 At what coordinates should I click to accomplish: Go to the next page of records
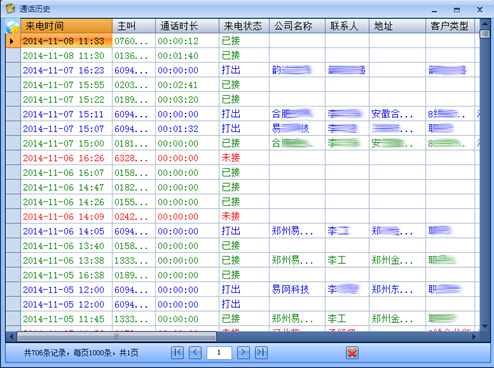pos(243,352)
